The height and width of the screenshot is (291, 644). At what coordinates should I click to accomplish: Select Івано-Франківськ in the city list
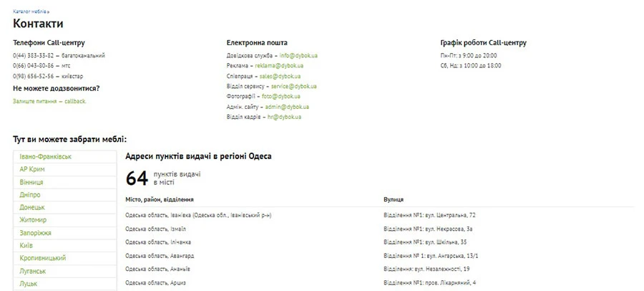pyautogui.click(x=45, y=156)
